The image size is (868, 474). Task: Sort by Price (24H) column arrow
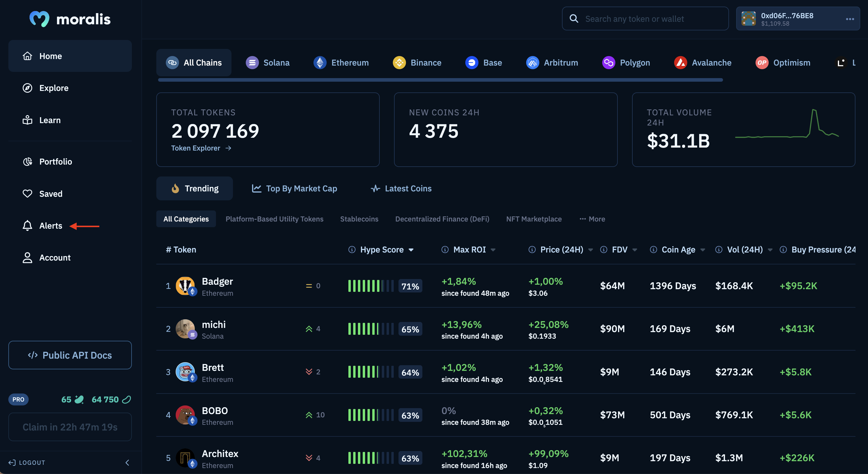tap(590, 250)
